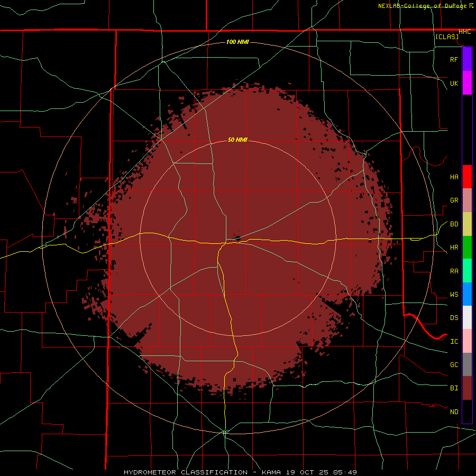Click the BI dark red swatch

467,388
